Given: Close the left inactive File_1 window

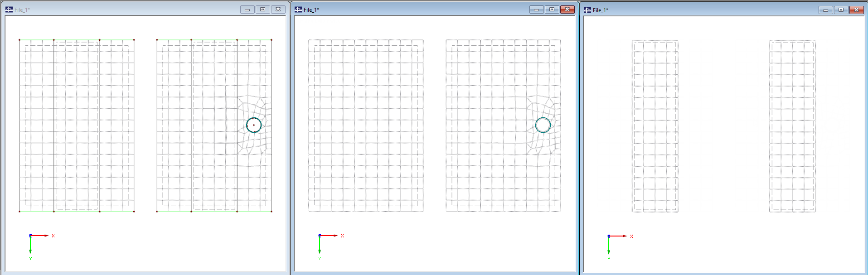Looking at the screenshot, I should point(278,10).
